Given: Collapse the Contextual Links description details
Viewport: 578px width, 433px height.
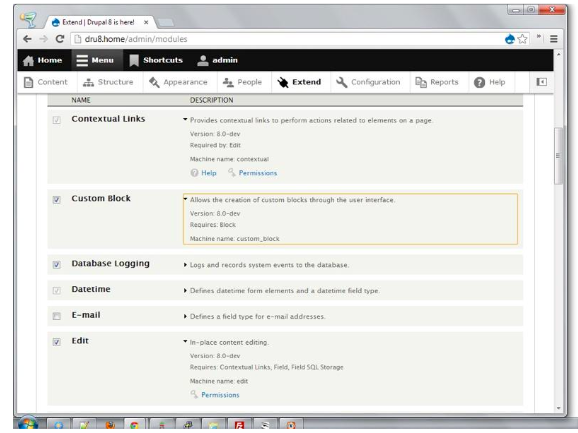Looking at the screenshot, I should (185, 119).
